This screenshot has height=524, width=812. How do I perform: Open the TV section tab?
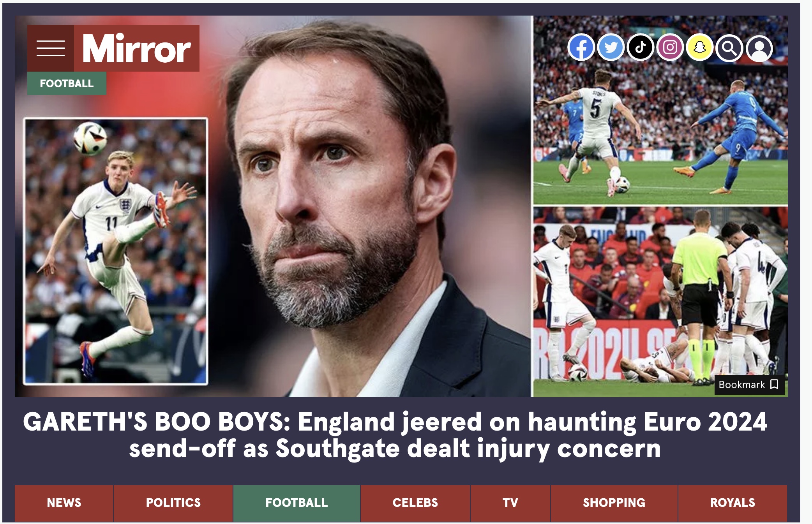click(510, 503)
